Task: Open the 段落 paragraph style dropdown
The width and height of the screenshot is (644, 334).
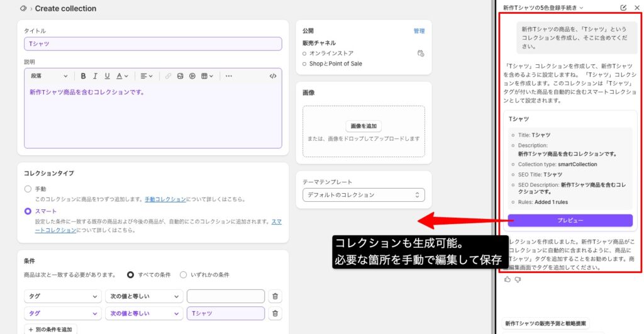Action: coord(49,76)
